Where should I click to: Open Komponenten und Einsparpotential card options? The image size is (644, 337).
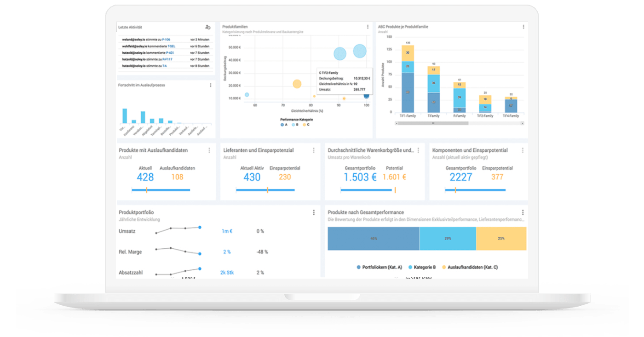click(523, 150)
